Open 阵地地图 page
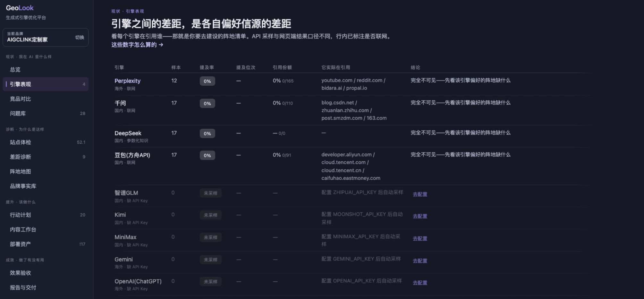 point(46,171)
